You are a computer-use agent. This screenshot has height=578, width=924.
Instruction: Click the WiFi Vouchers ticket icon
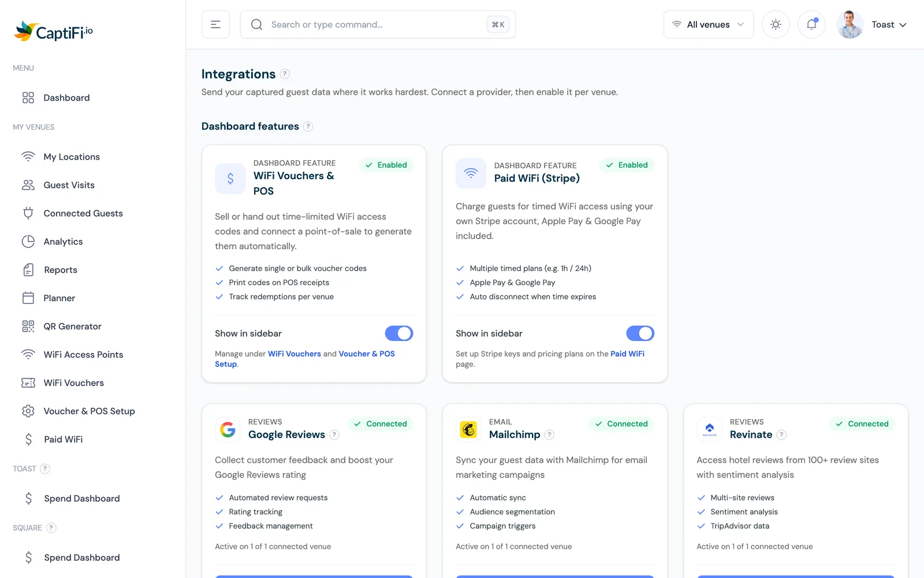(x=28, y=383)
